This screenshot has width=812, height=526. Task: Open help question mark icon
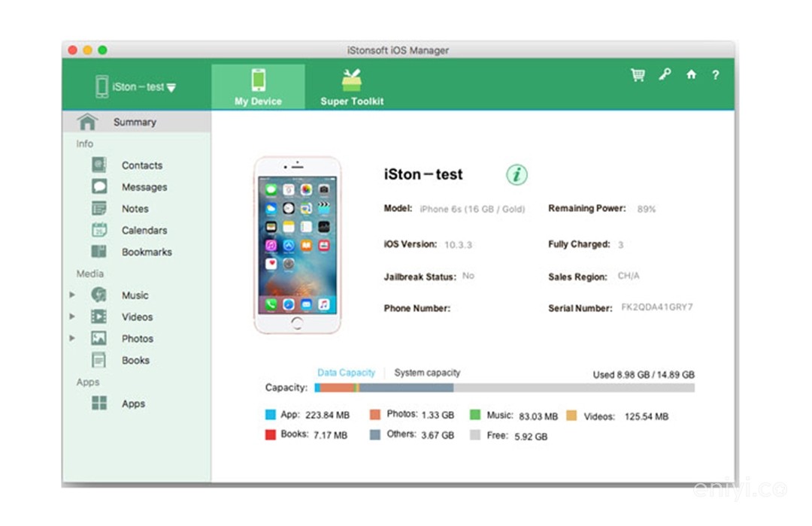(x=716, y=75)
